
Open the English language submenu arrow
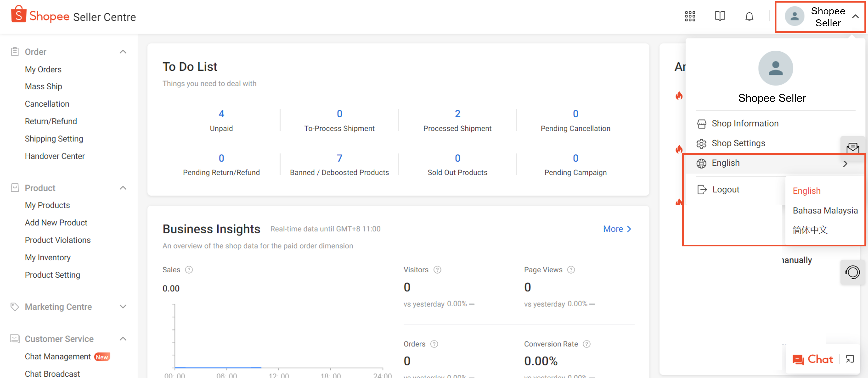845,163
